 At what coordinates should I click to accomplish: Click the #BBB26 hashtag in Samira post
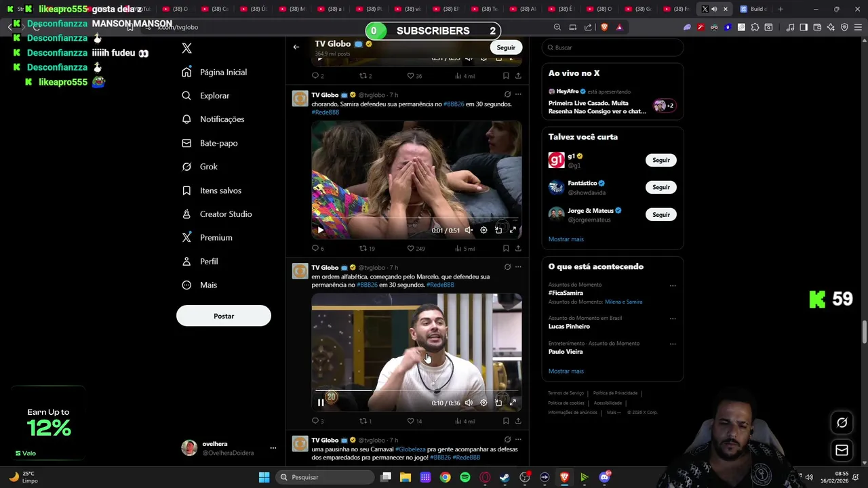(454, 104)
